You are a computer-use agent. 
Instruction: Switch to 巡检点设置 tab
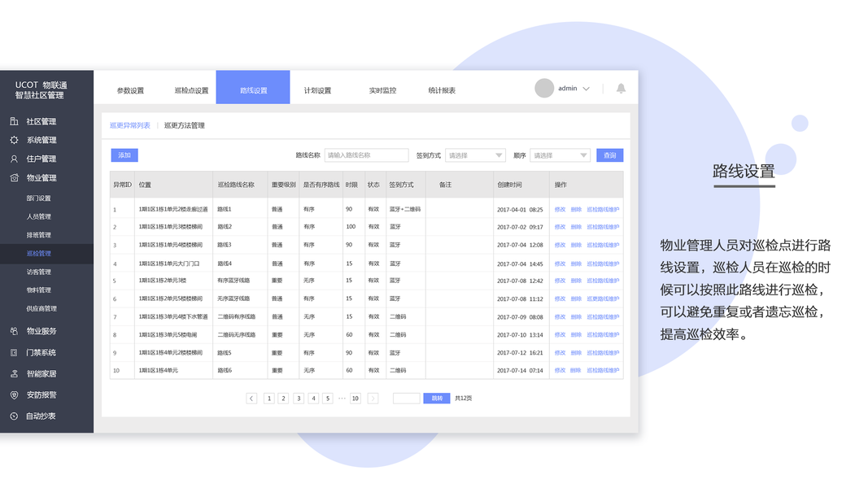[191, 90]
